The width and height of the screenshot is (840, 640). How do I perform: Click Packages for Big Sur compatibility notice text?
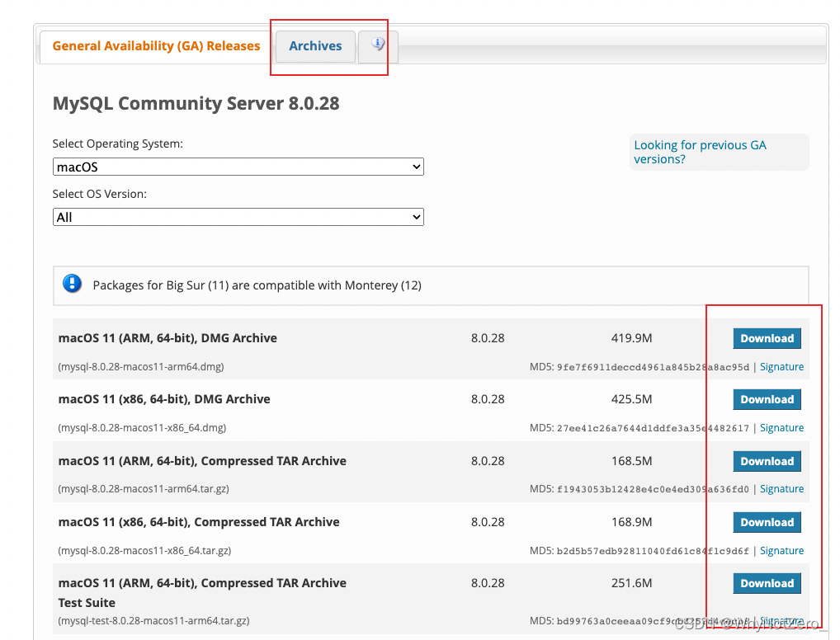click(257, 285)
